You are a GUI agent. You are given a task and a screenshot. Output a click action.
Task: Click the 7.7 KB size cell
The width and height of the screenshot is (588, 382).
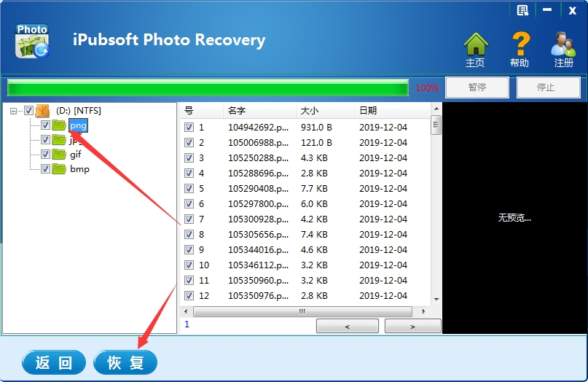point(314,188)
